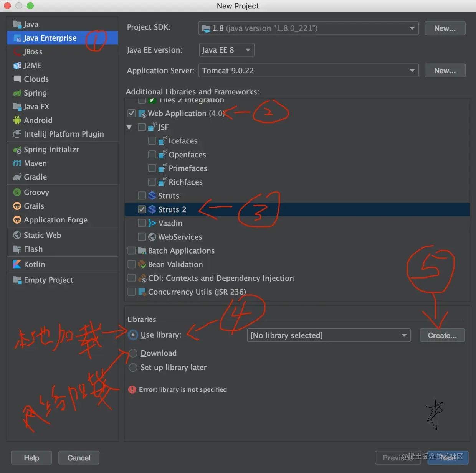Click the Create library button
The width and height of the screenshot is (476, 473).
[442, 335]
